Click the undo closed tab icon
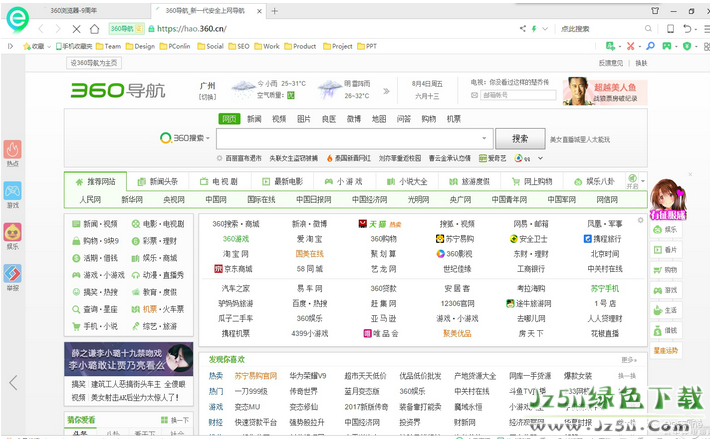 (687, 29)
